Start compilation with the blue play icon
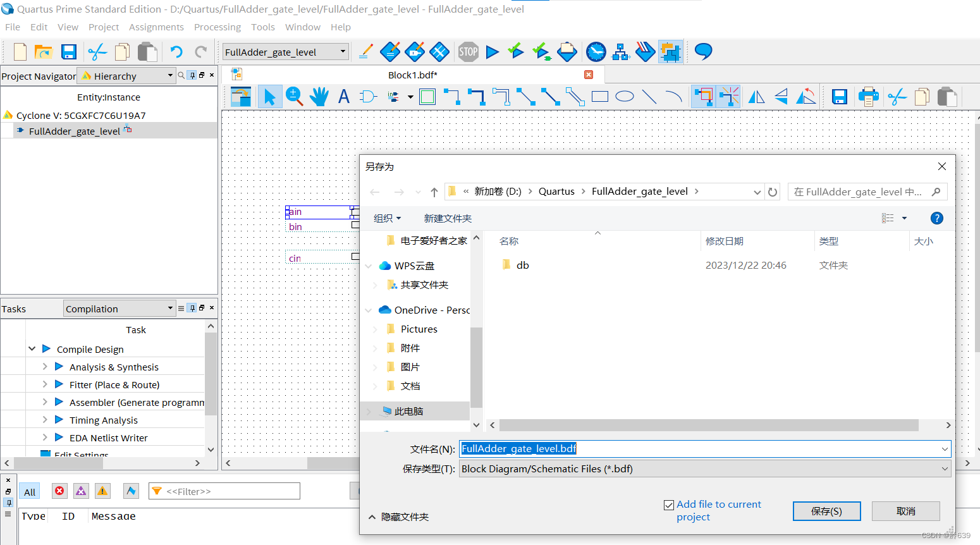 [x=493, y=52]
